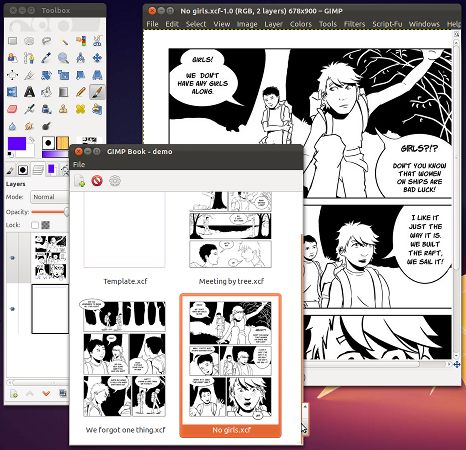This screenshot has height=450, width=466.
Task: Select the Scissors Select tool
Action: (x=97, y=41)
